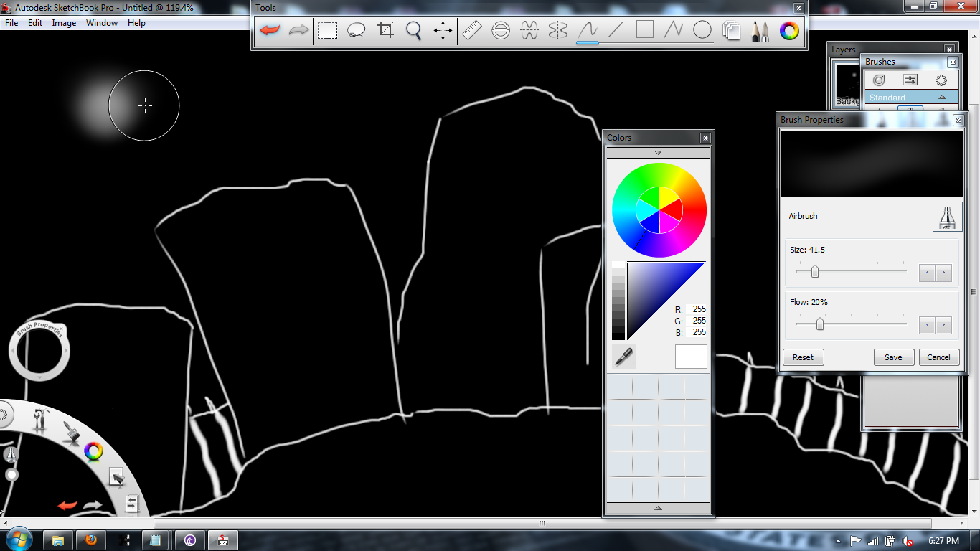The width and height of the screenshot is (980, 551).
Task: Open the Layers window from Tools bar
Action: (732, 30)
